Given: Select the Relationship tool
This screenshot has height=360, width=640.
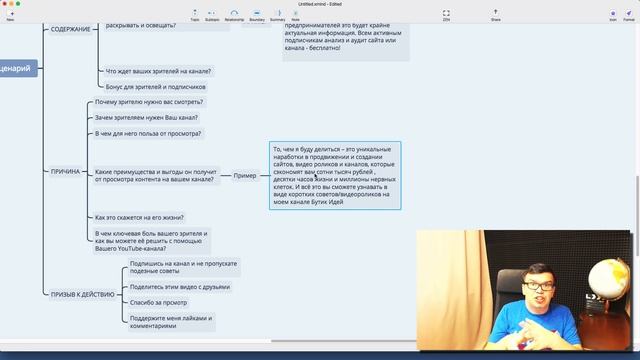Looking at the screenshot, I should (234, 16).
